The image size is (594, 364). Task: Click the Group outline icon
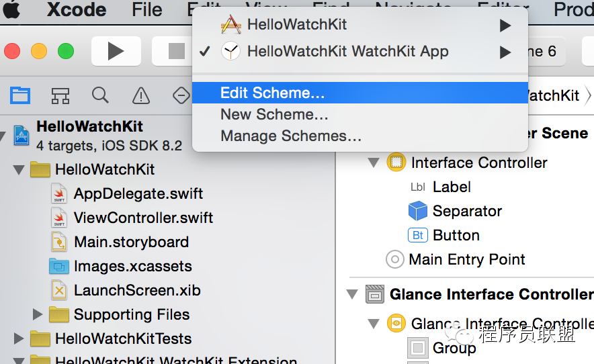click(x=418, y=348)
